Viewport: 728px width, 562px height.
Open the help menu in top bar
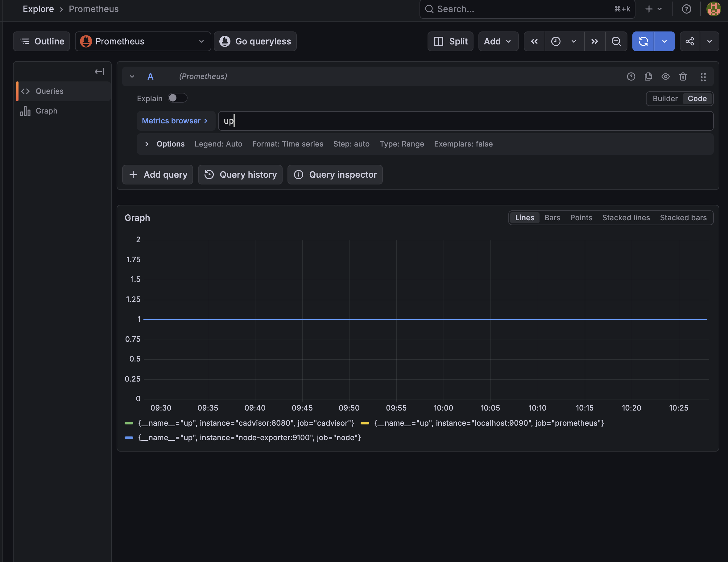686,9
